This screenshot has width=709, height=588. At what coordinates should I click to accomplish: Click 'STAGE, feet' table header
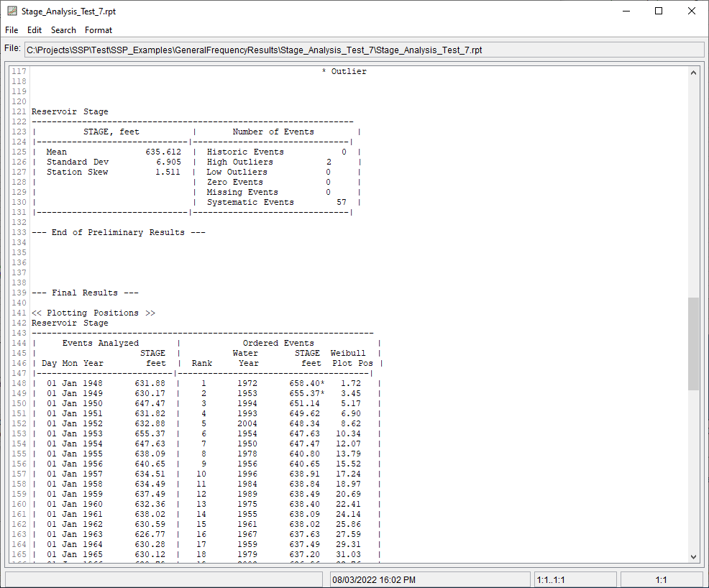111,132
